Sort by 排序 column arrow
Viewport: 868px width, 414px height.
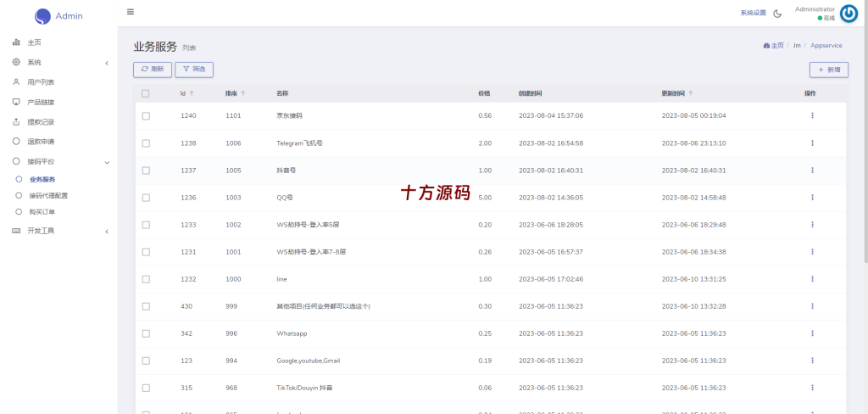pos(242,93)
